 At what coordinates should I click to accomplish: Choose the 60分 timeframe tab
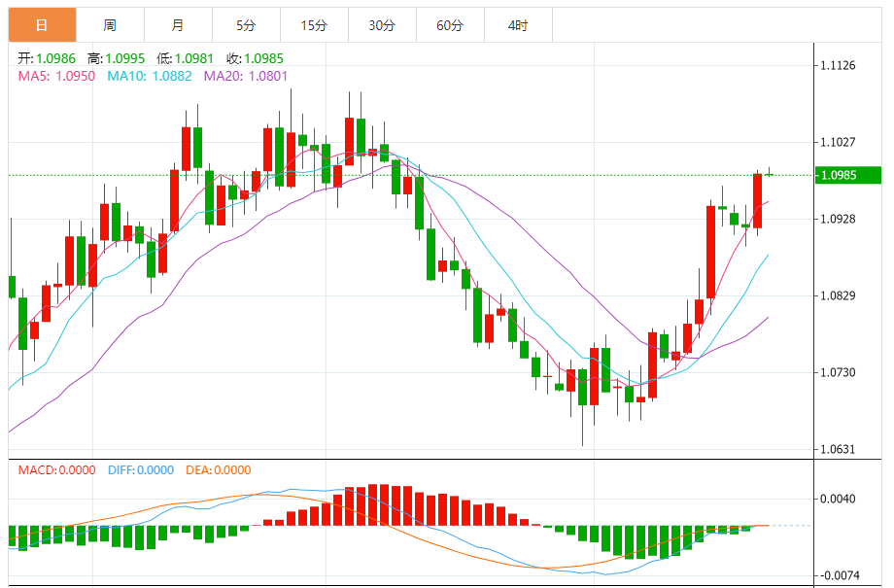(450, 25)
